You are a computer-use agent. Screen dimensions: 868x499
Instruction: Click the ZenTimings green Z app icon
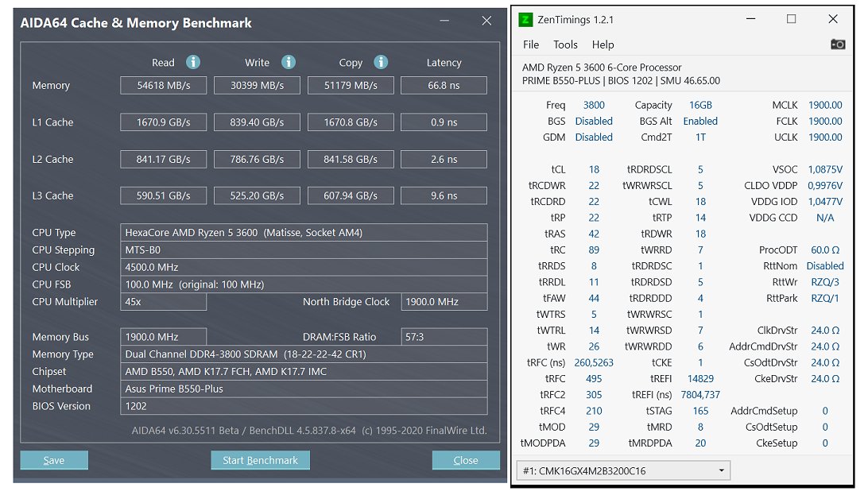[525, 20]
